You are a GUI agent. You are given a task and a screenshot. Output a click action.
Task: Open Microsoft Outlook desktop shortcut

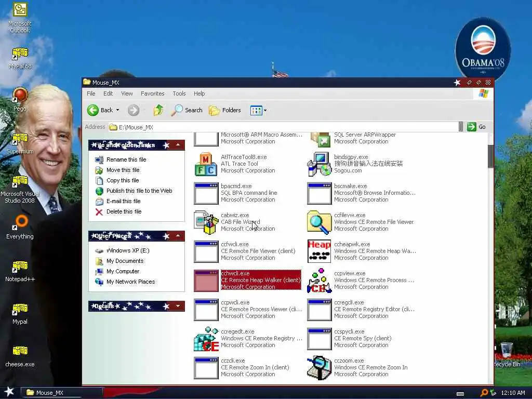tap(20, 18)
